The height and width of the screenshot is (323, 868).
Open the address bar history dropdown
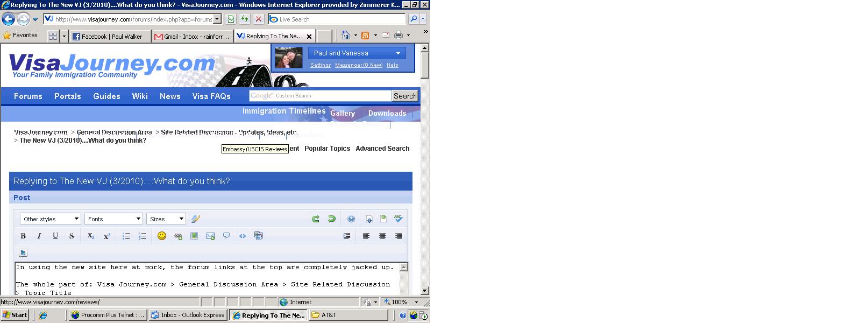pos(217,19)
